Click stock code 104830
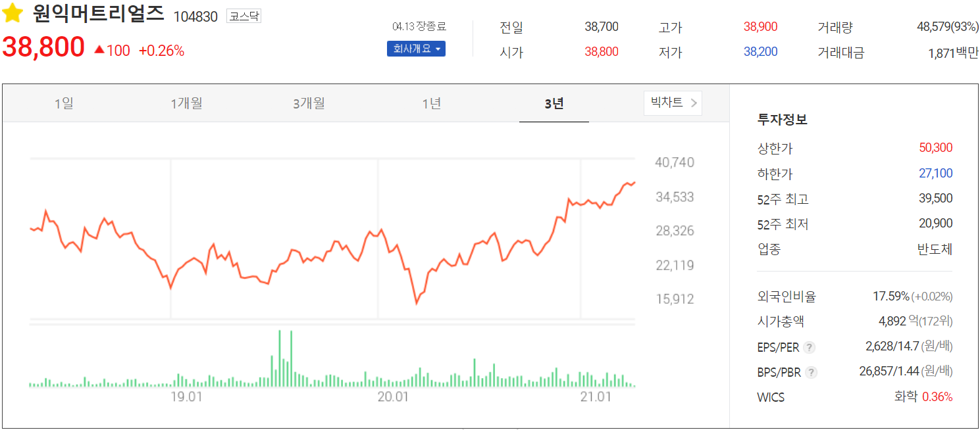Screen dimensions: 980x430 (195, 17)
